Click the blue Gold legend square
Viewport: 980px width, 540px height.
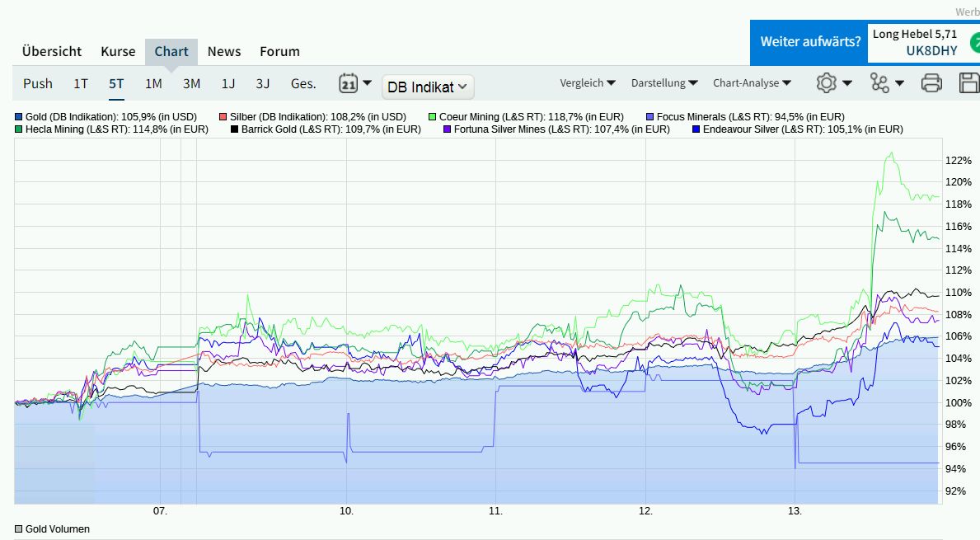18,116
